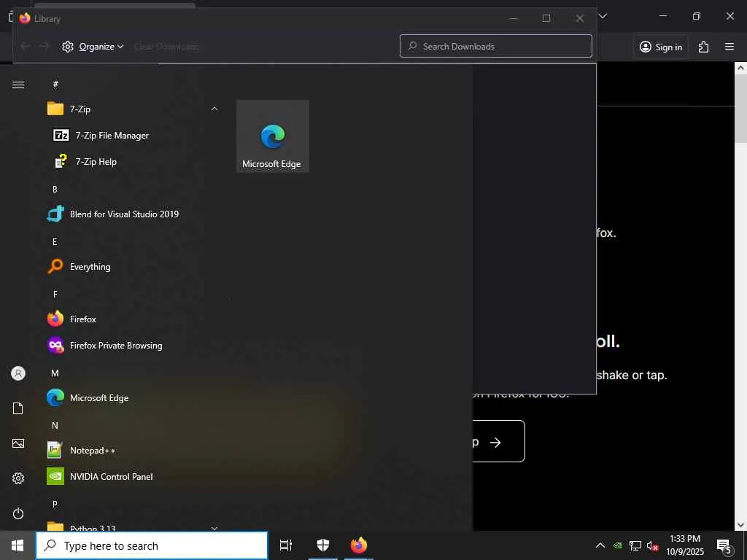The height and width of the screenshot is (560, 747).
Task: Open the clock and date flyout
Action: point(684,545)
